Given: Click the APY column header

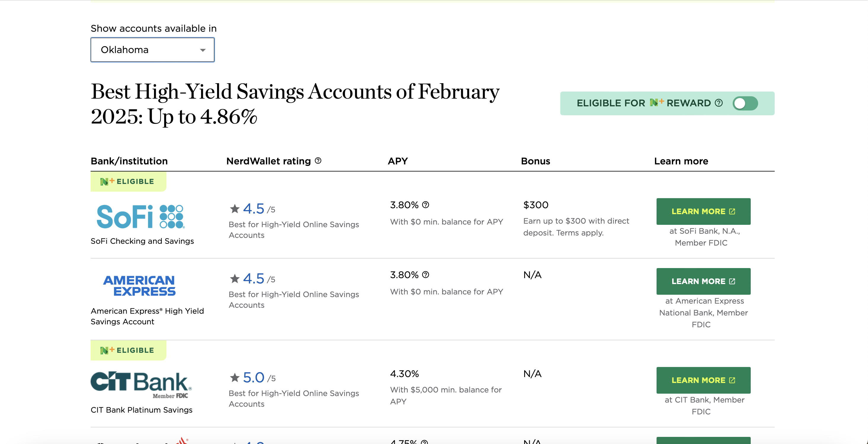Looking at the screenshot, I should (398, 161).
